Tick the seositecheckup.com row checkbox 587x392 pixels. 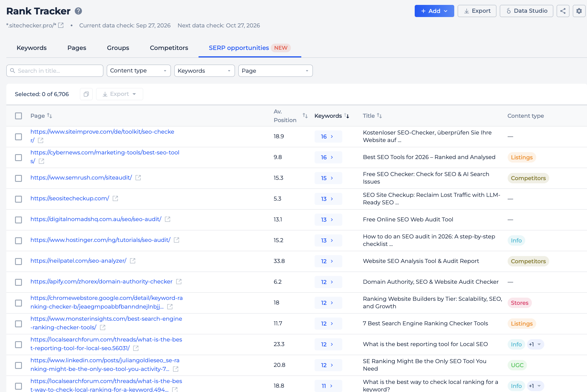pos(18,199)
